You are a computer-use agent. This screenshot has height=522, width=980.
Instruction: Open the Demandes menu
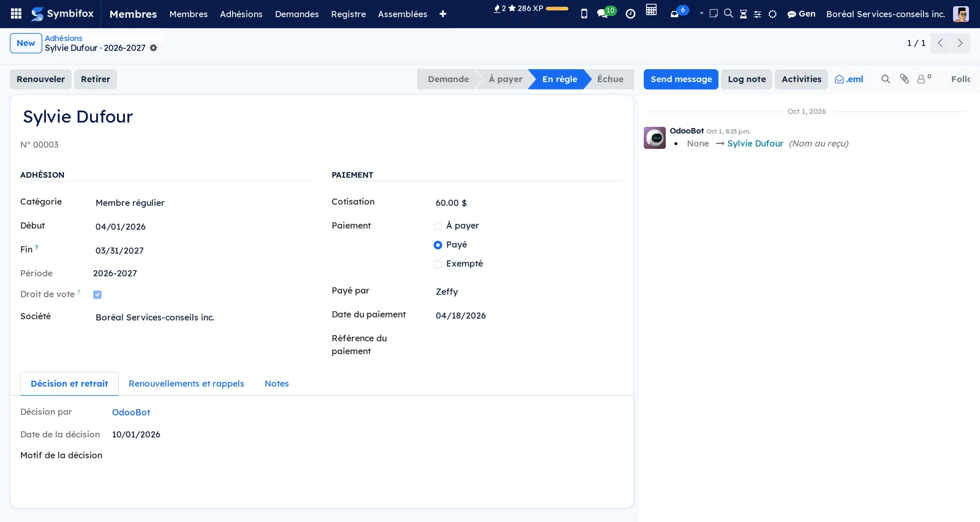pos(297,14)
